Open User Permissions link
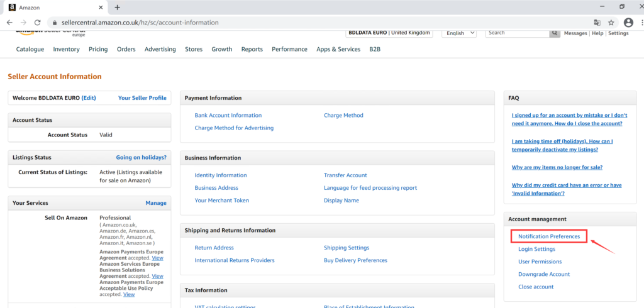Screen dimensions: 644x308 click(540, 261)
